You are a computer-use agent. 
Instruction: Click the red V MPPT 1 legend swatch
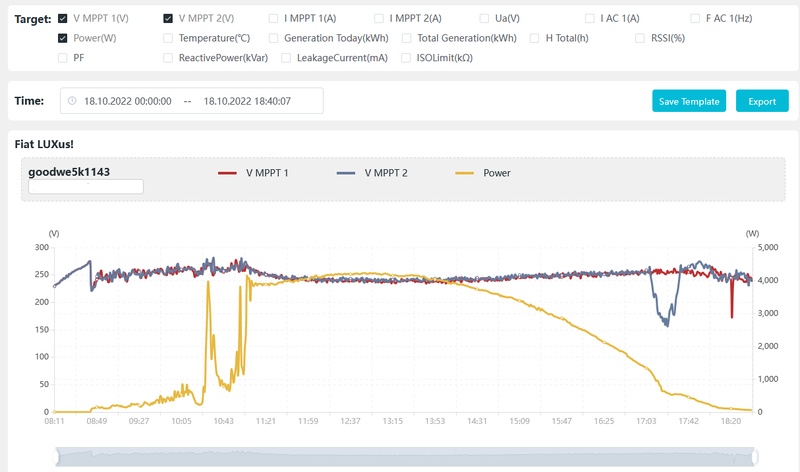pos(227,173)
